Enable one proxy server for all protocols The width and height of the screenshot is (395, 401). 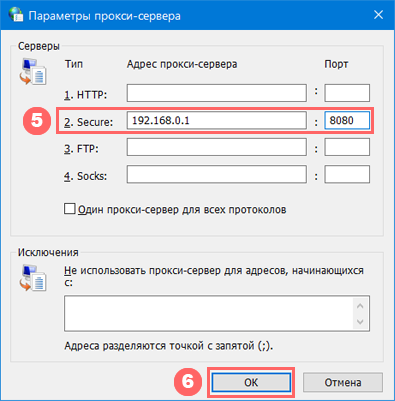coord(69,209)
